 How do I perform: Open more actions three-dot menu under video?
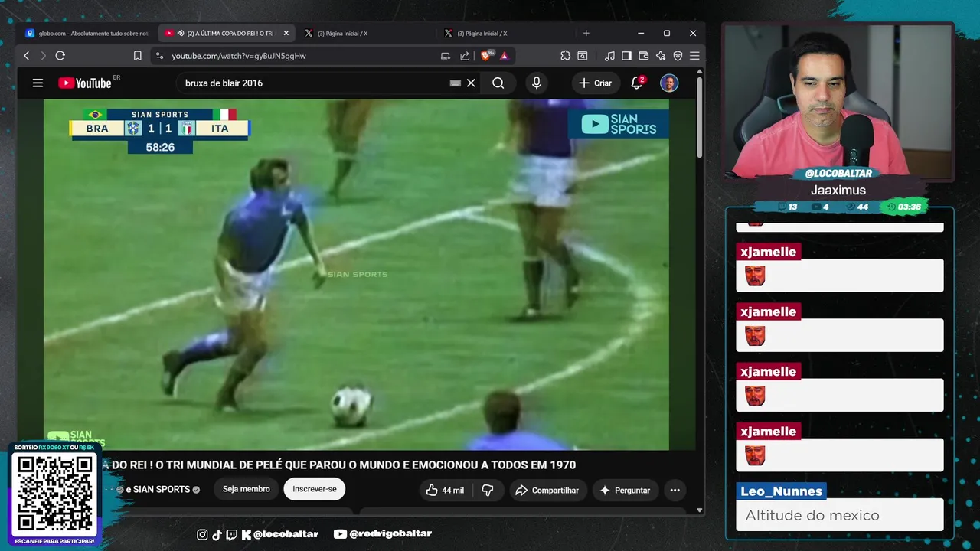[675, 490]
